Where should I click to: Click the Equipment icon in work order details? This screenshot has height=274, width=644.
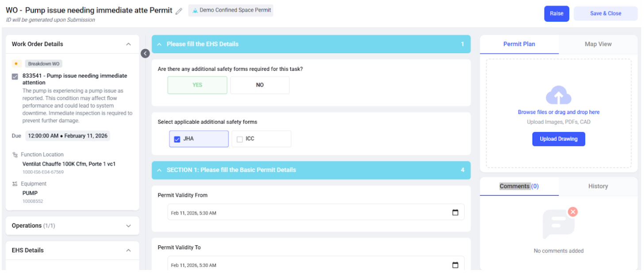pos(15,184)
